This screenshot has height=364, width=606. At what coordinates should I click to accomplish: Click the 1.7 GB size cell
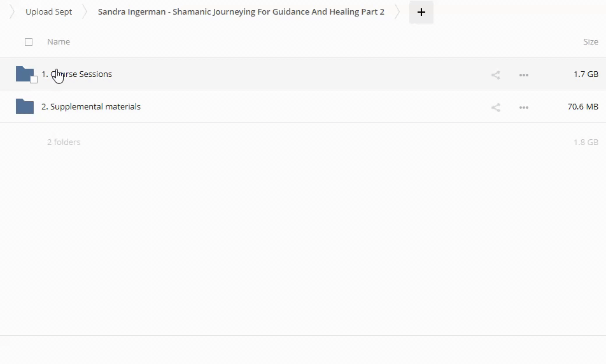(586, 74)
